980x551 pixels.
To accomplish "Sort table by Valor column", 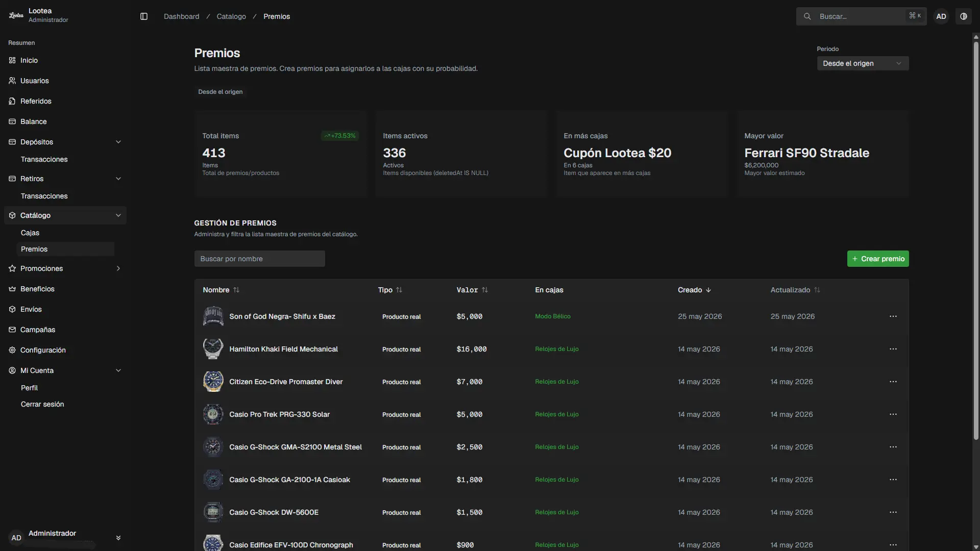I will [472, 290].
